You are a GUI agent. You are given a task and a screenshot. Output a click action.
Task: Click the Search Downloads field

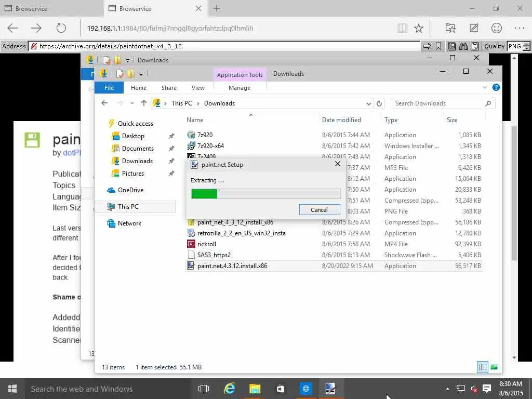point(443,103)
